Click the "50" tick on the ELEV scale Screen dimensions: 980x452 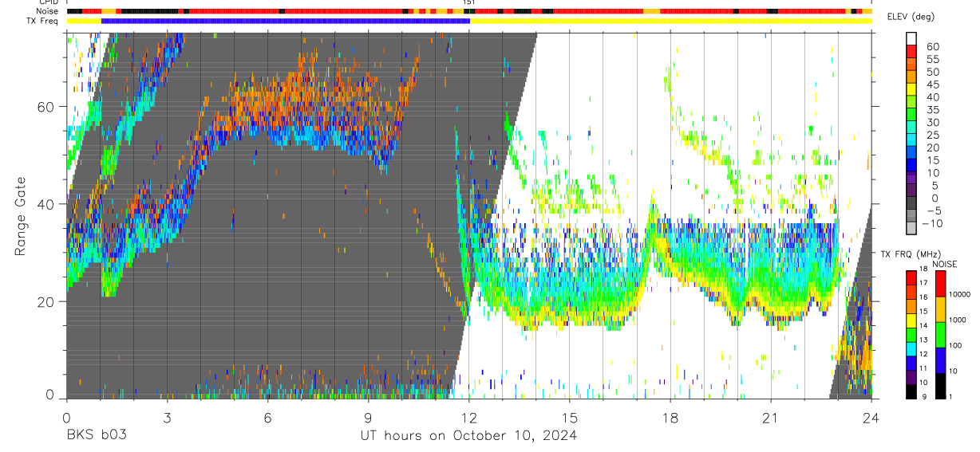click(x=932, y=72)
